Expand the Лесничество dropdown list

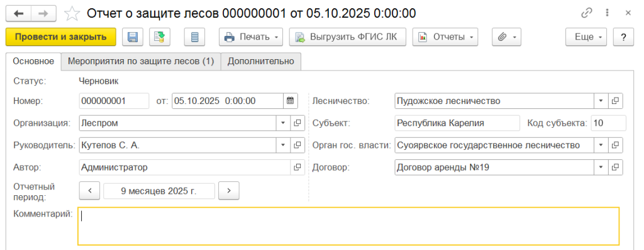[601, 101]
